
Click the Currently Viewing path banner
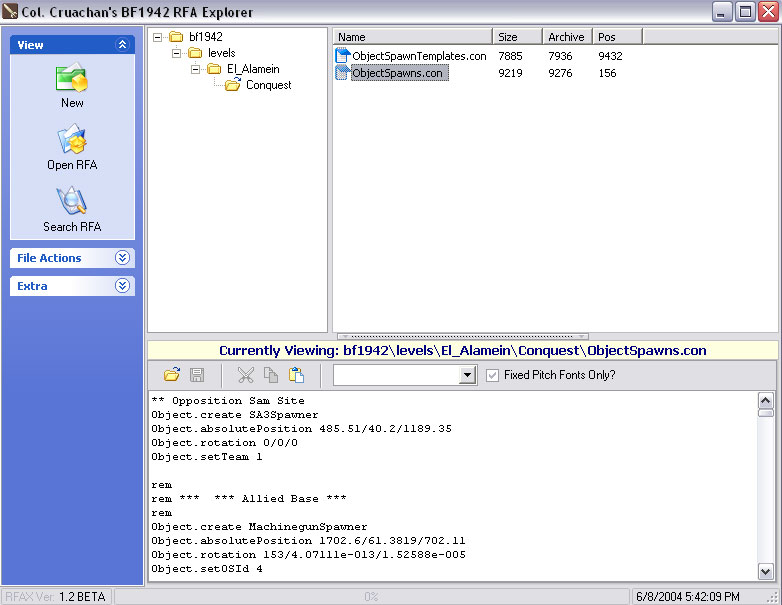462,351
